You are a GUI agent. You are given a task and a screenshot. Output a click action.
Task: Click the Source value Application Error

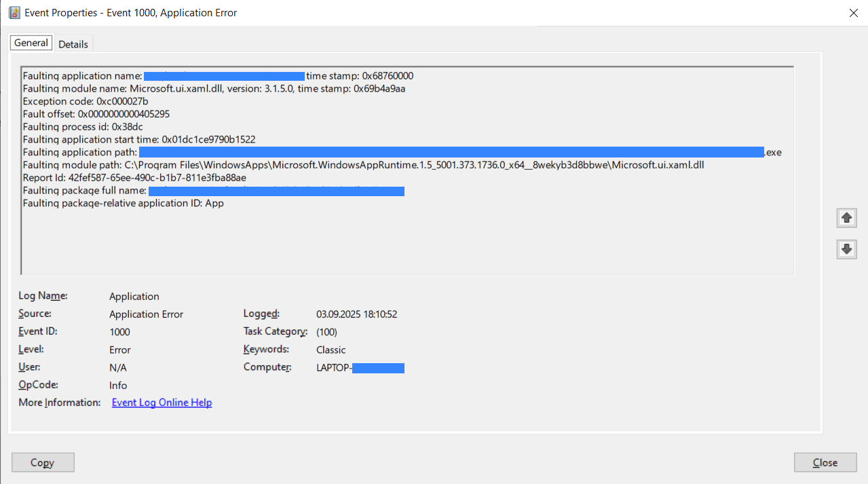[146, 314]
